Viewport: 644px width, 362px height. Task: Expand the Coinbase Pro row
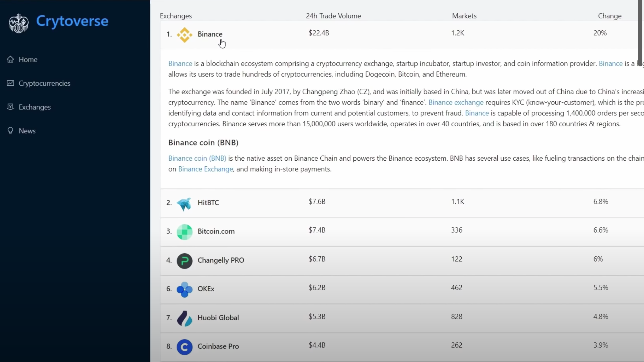coord(402,347)
